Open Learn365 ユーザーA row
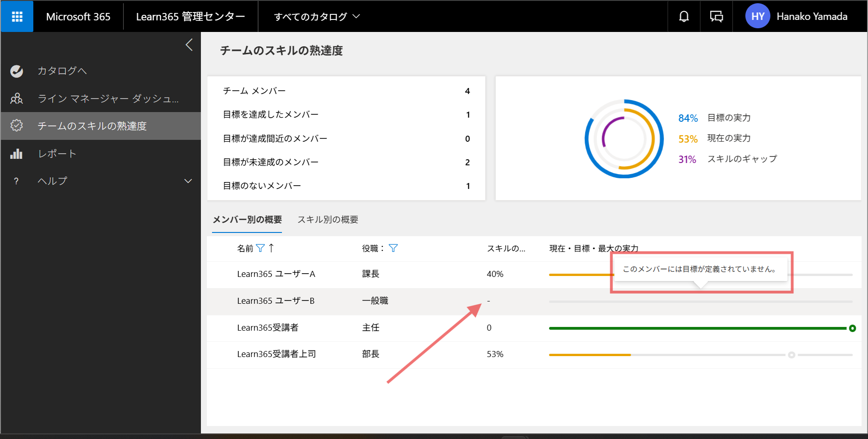This screenshot has width=868, height=439. coord(534,274)
